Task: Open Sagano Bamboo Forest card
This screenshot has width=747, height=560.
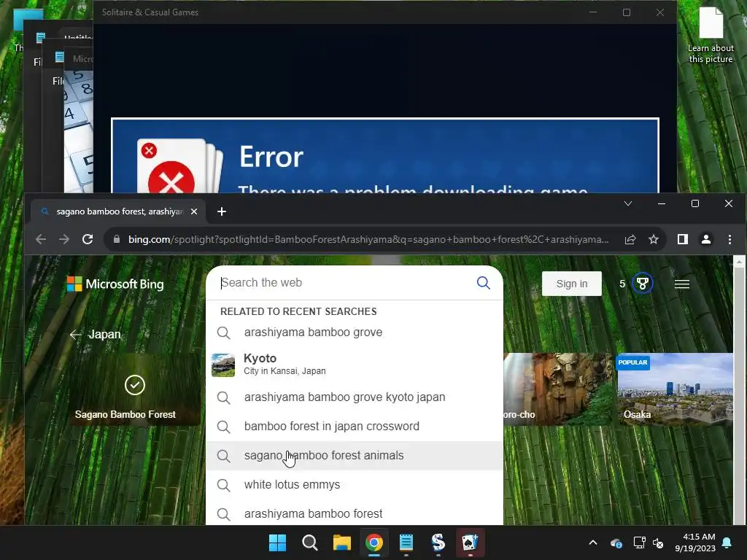Action: (x=135, y=389)
